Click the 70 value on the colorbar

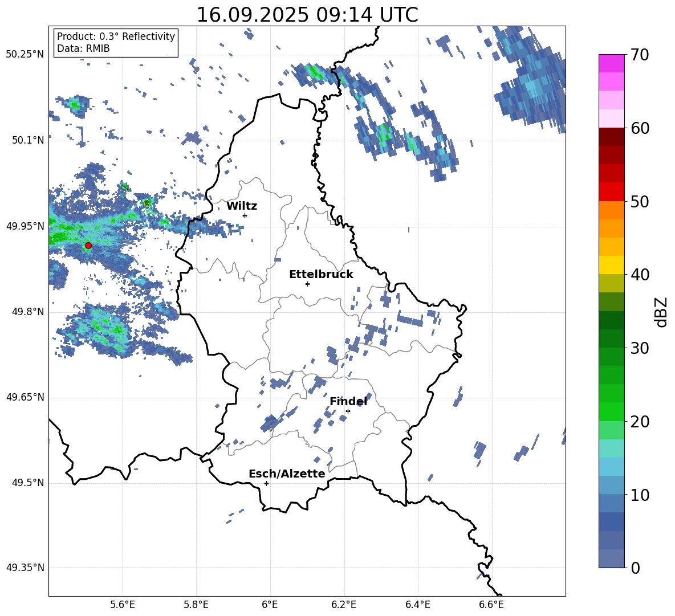640,55
